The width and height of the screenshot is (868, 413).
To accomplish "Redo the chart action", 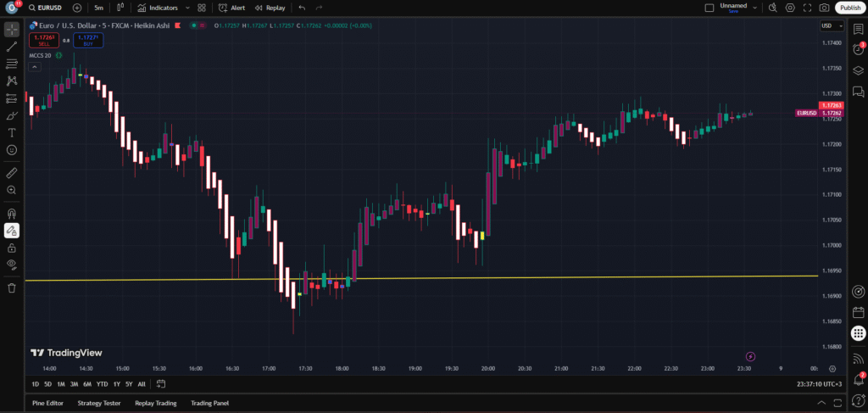I will click(319, 8).
